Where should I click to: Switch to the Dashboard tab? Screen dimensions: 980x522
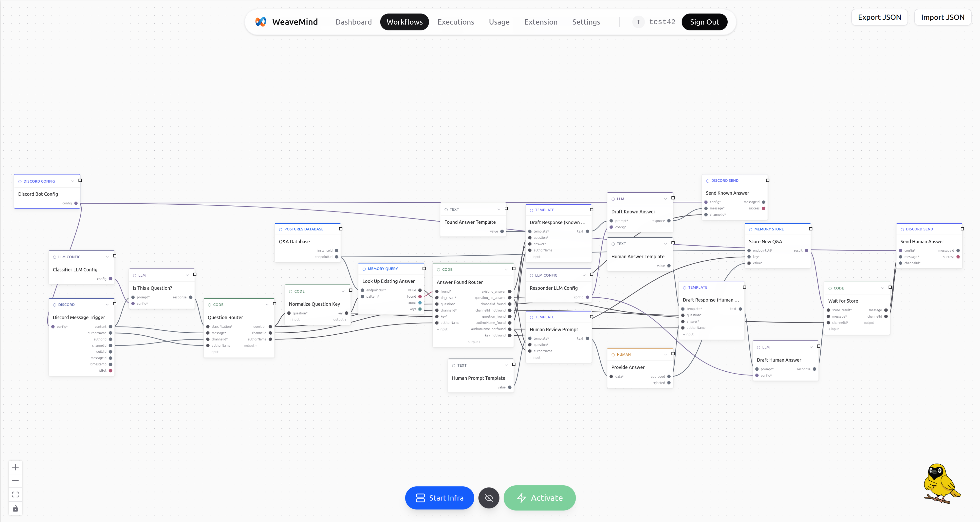(x=353, y=22)
